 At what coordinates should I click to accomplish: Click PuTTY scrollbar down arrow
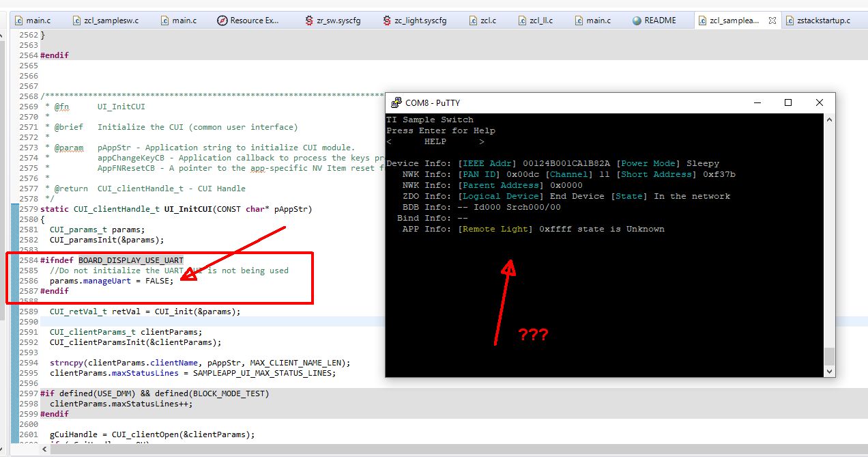tap(829, 371)
